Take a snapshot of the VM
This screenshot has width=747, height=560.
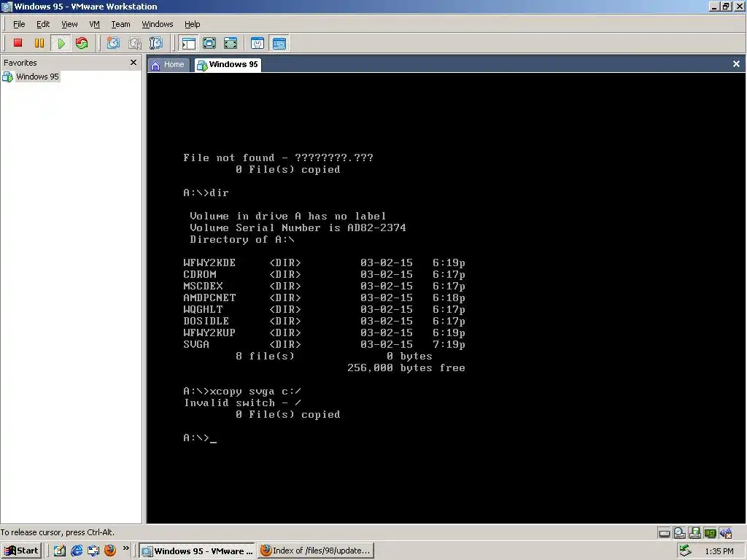click(113, 43)
